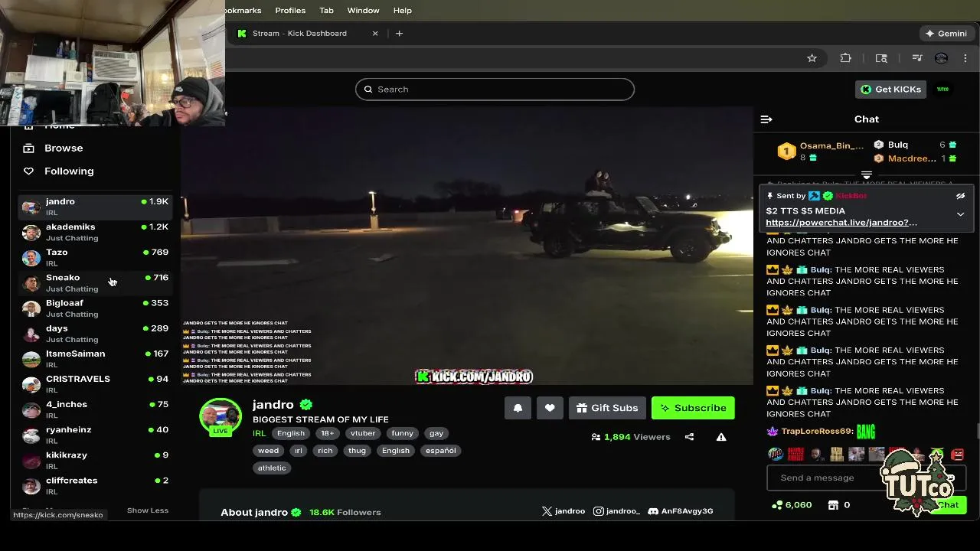Open cliffcreates channel in sidebar

pos(96,484)
